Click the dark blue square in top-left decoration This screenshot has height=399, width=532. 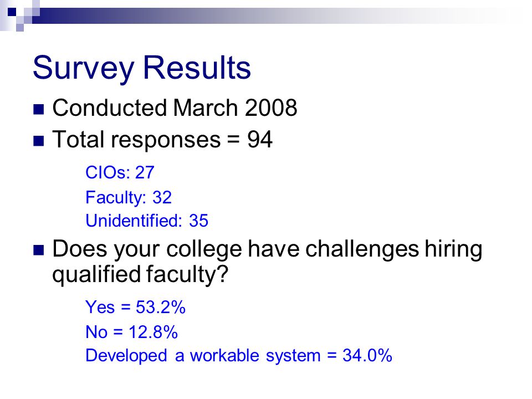coord(12,12)
